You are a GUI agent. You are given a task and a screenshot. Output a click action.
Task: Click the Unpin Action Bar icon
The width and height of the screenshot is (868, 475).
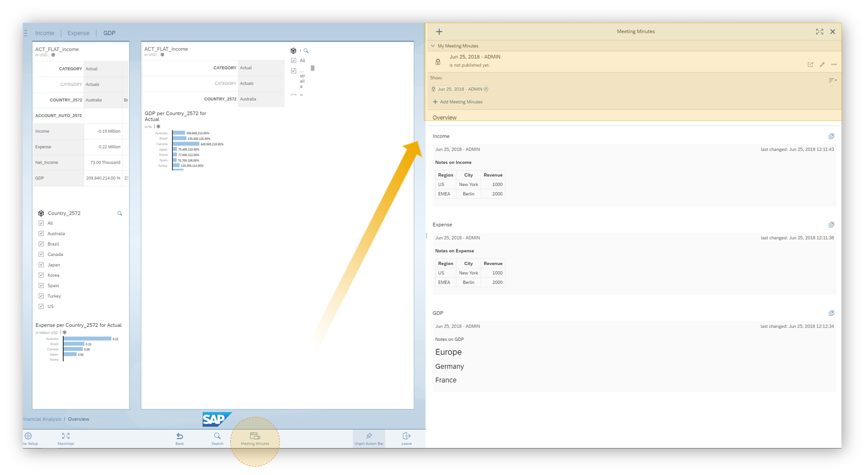pos(369,437)
